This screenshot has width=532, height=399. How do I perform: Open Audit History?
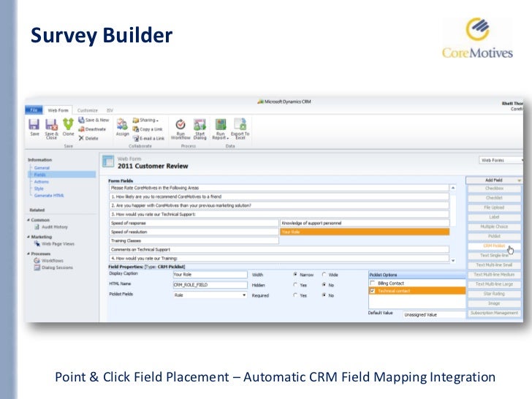point(51,227)
